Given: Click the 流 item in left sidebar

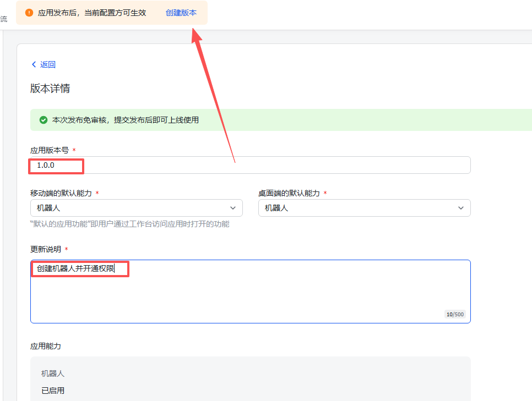Looking at the screenshot, I should [4, 19].
